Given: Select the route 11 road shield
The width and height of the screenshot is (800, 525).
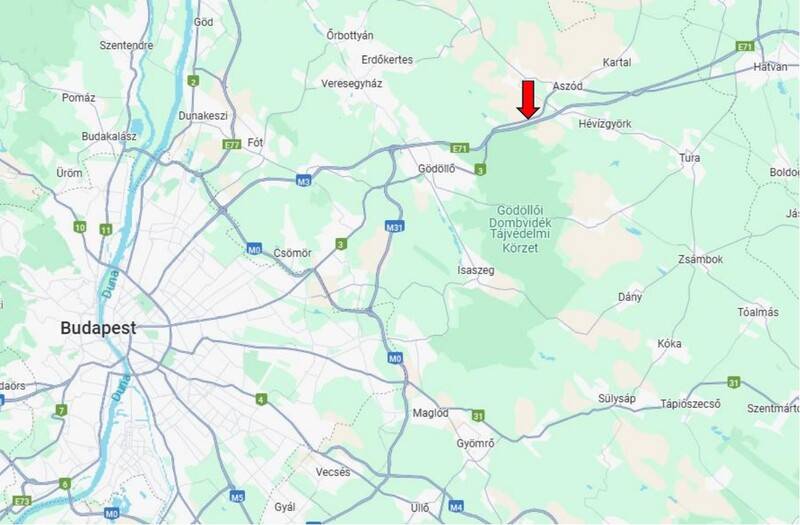Looking at the screenshot, I should (x=106, y=230).
